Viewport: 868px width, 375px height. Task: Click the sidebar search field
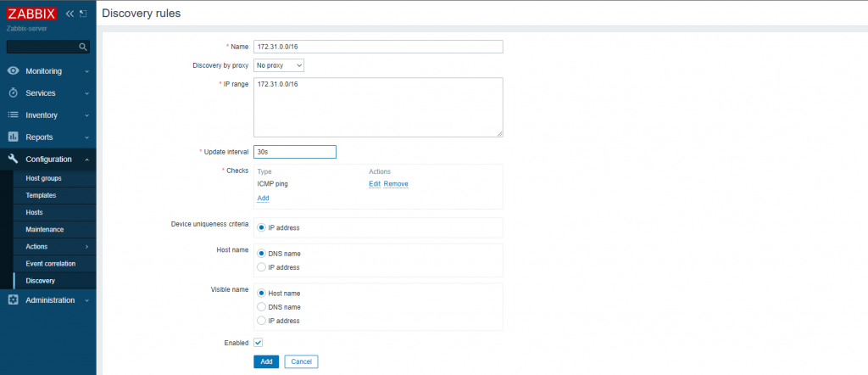(x=48, y=47)
